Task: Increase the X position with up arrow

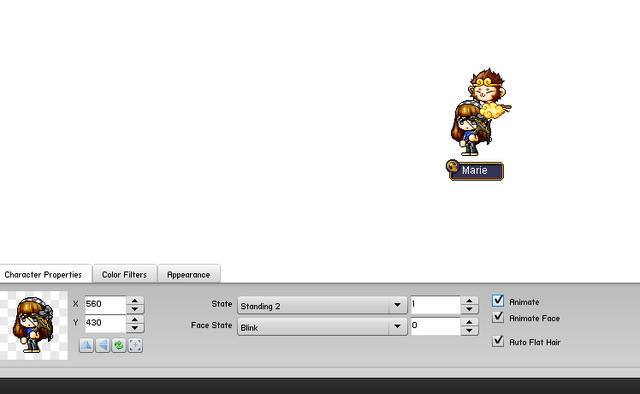Action: 135,301
